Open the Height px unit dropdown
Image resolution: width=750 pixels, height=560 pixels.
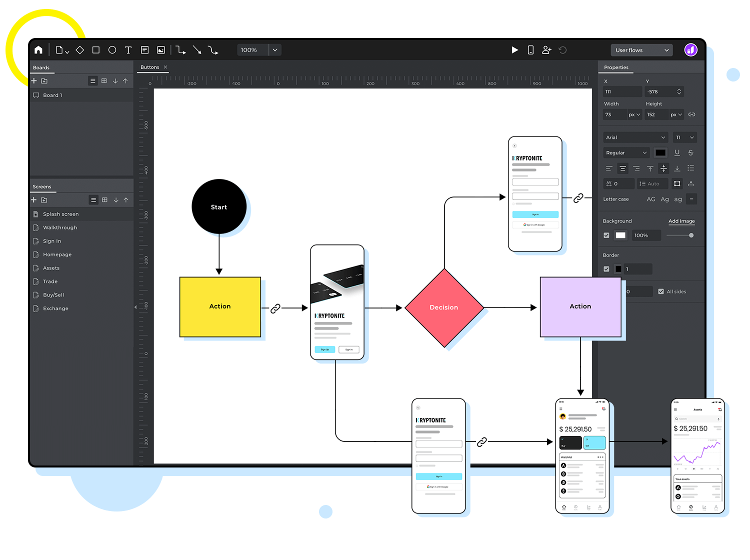676,114
